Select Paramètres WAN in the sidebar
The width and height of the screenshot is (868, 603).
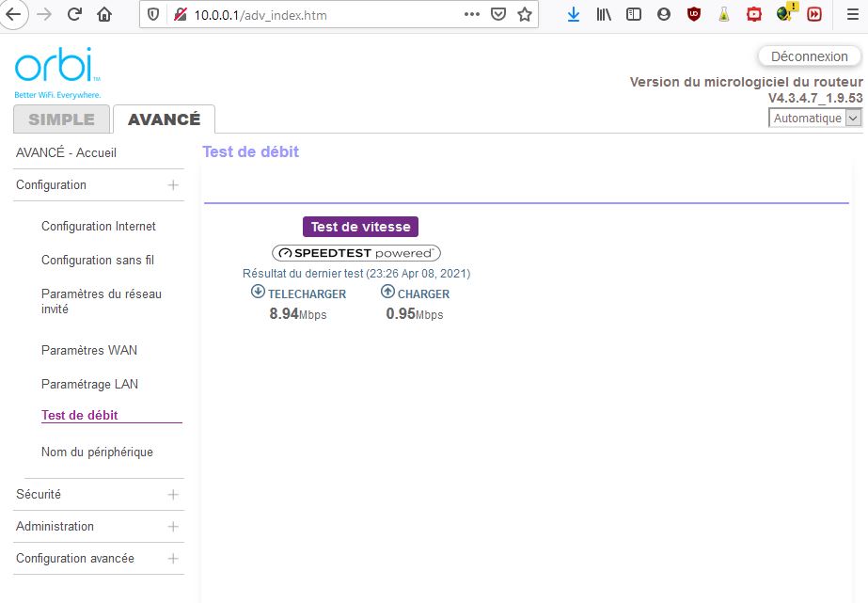pos(89,351)
